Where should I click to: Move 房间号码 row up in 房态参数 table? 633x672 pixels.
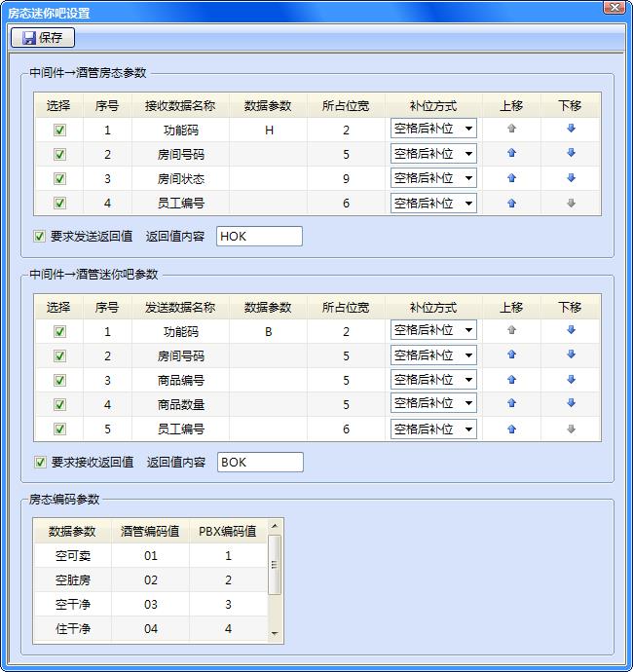[511, 154]
